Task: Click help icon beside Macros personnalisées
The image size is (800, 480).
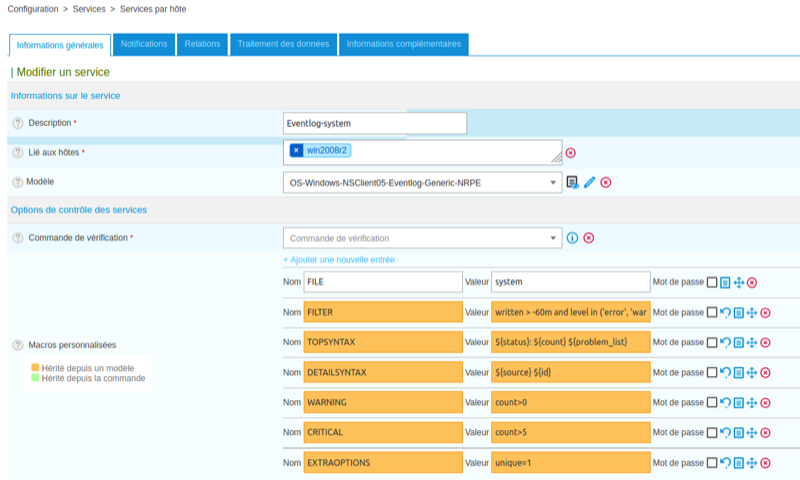Action: click(x=17, y=345)
